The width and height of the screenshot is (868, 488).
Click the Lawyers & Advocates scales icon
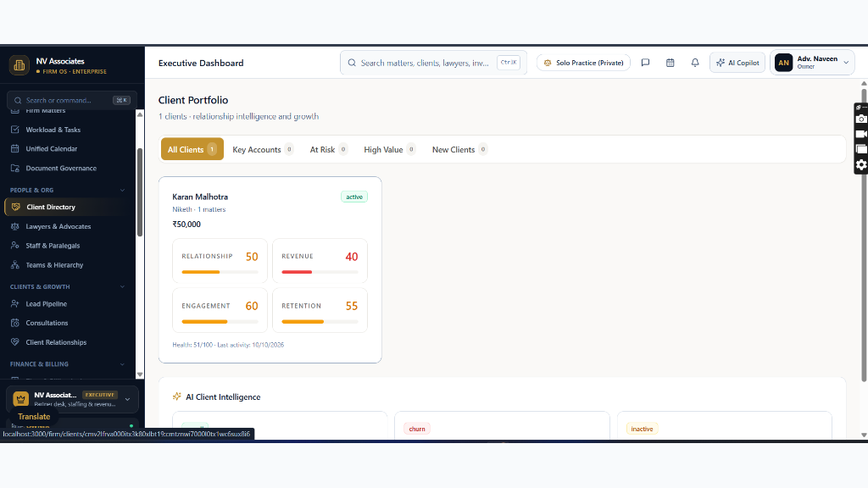[15, 226]
